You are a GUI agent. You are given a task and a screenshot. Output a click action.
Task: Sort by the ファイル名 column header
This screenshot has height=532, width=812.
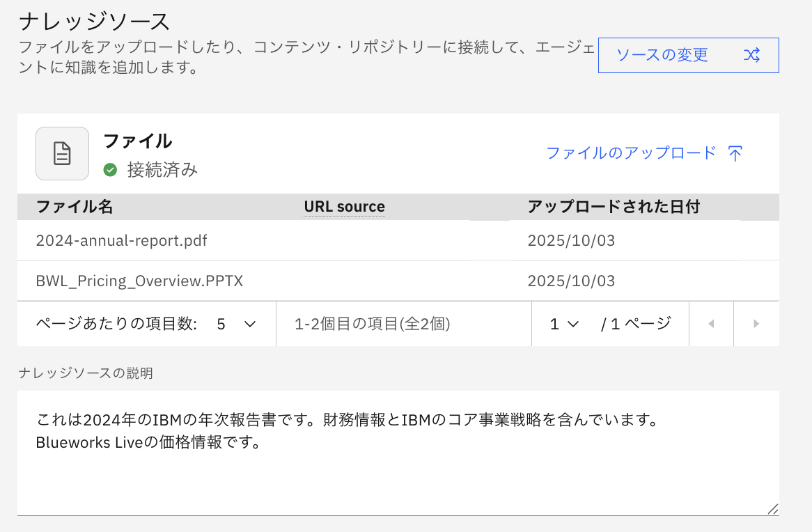click(x=75, y=207)
